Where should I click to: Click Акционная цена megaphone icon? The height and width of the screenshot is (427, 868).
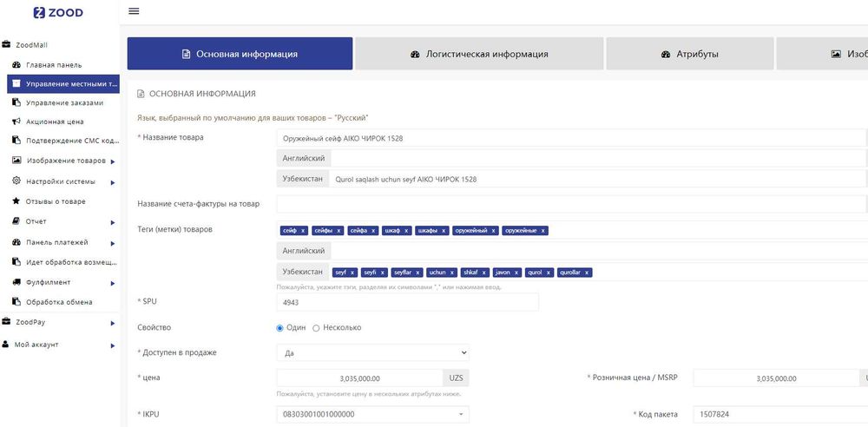click(16, 122)
